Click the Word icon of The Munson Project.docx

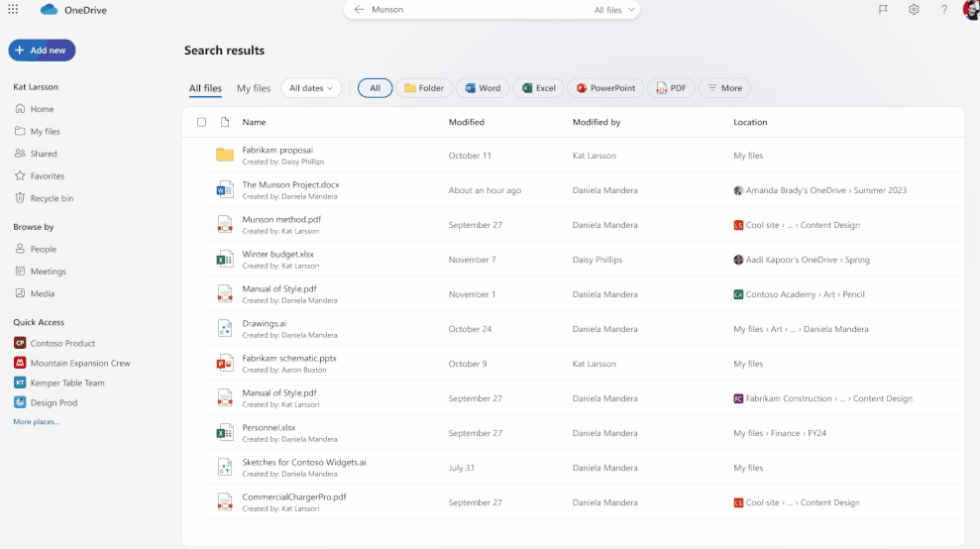pyautogui.click(x=225, y=189)
